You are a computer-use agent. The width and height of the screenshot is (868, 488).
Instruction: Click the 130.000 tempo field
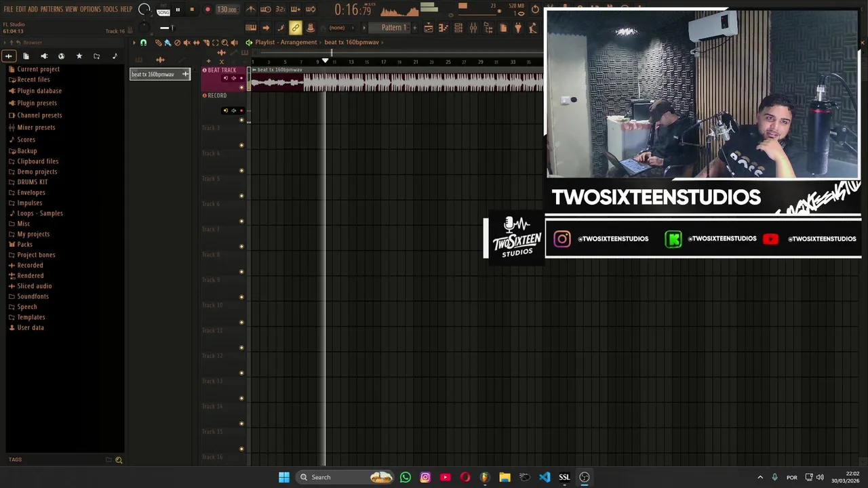pos(227,9)
